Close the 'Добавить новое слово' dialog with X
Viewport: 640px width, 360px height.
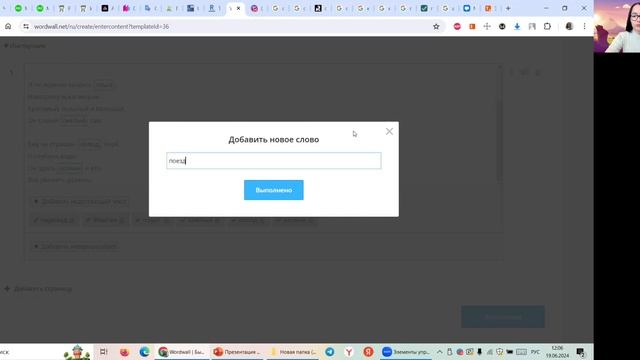coord(389,131)
